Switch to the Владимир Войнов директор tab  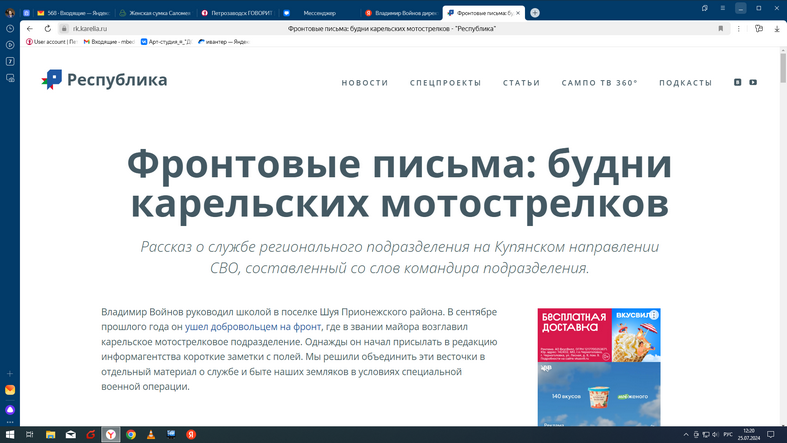401,13
